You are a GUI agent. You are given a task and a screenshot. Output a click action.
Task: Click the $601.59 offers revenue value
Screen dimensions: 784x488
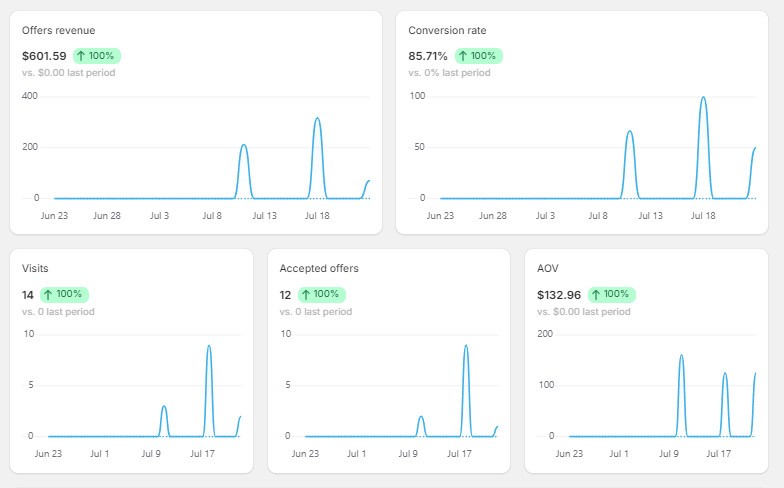[44, 56]
